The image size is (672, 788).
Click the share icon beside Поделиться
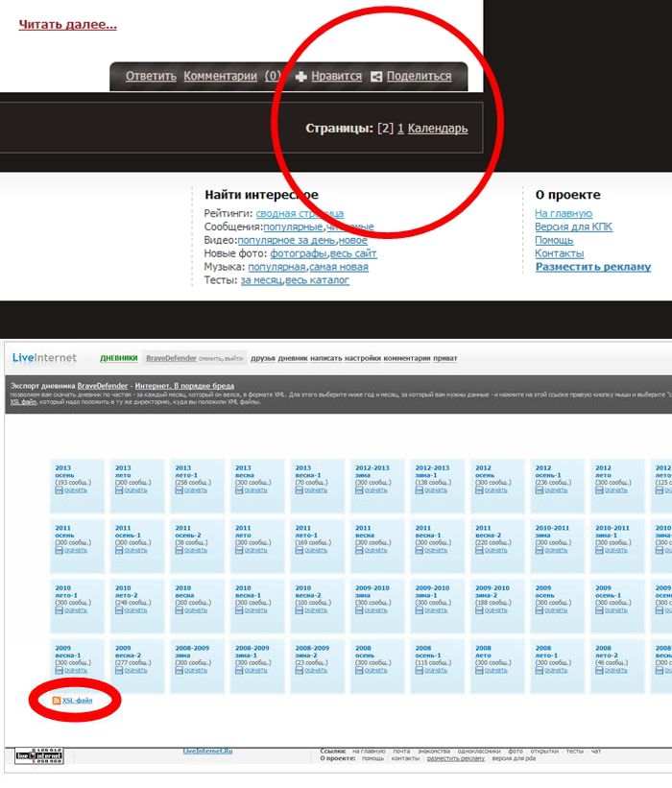376,77
